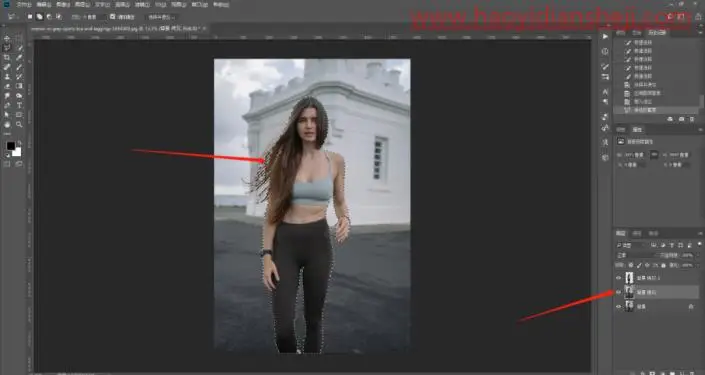Select the Crop tool
705x375 pixels.
(7, 58)
